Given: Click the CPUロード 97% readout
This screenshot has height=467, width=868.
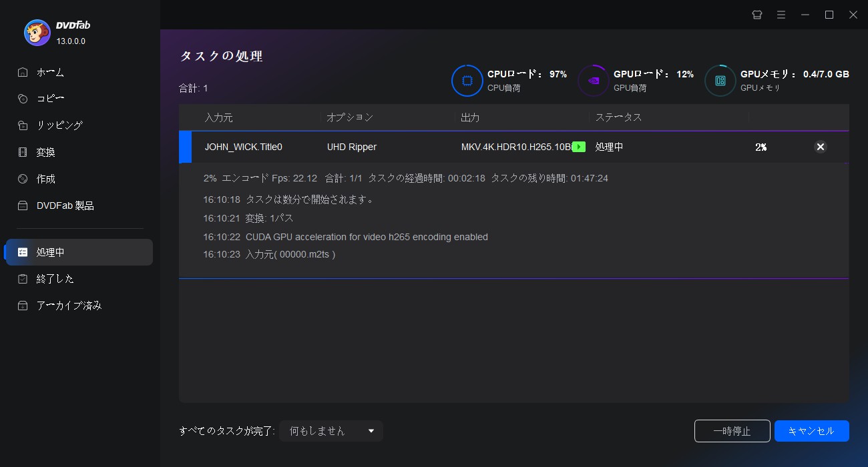Looking at the screenshot, I should tap(527, 74).
